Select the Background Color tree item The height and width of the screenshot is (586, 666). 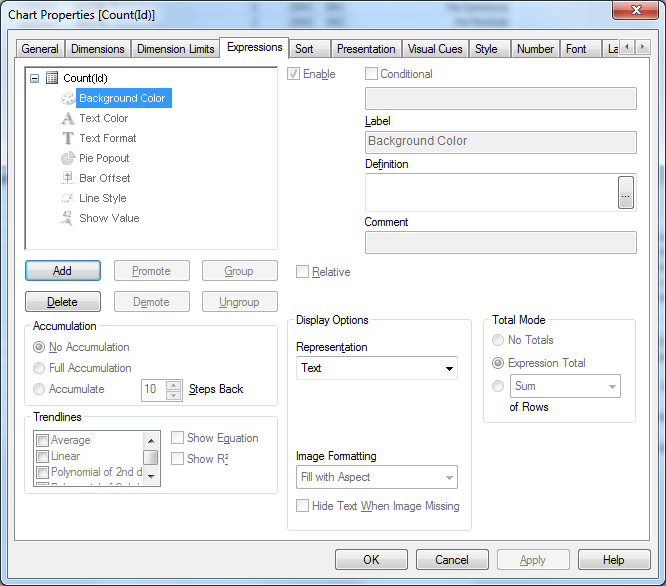[123, 98]
